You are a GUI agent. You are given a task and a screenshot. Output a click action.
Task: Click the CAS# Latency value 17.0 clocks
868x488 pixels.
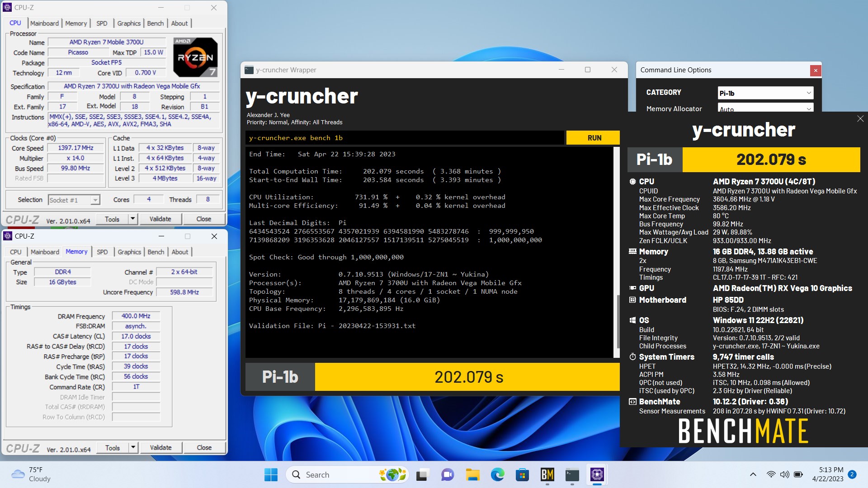click(136, 336)
